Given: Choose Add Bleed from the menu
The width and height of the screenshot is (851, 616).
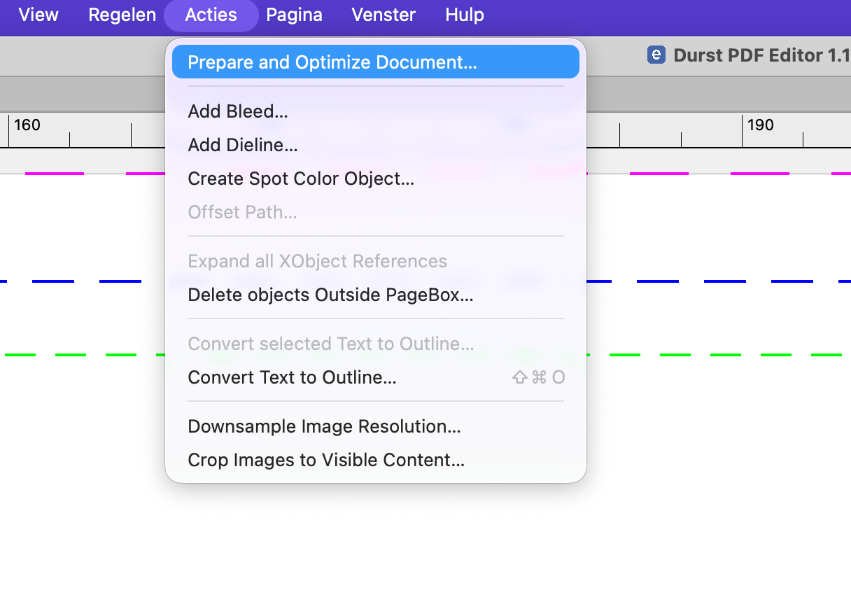Looking at the screenshot, I should tap(376, 111).
